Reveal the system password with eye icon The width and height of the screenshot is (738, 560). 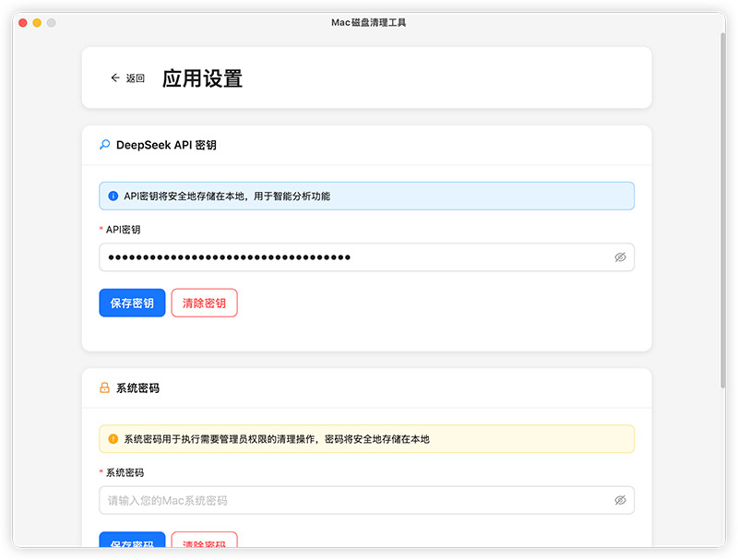(x=620, y=500)
